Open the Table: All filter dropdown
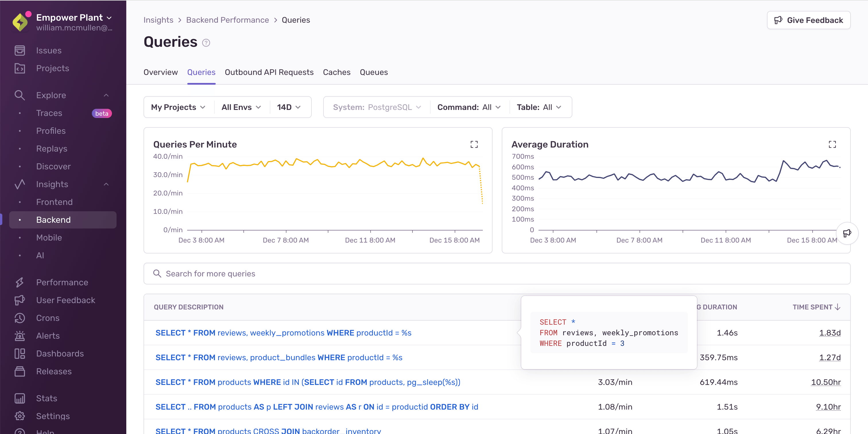 pyautogui.click(x=539, y=107)
